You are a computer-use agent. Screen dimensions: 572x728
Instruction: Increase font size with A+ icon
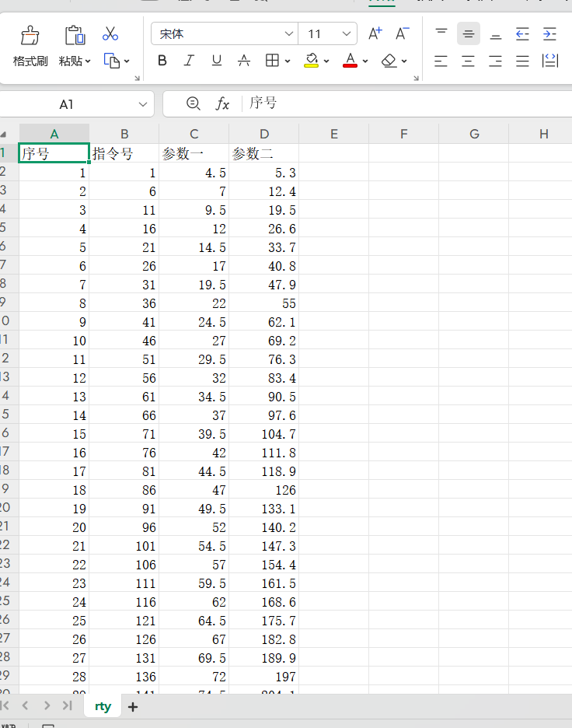375,33
